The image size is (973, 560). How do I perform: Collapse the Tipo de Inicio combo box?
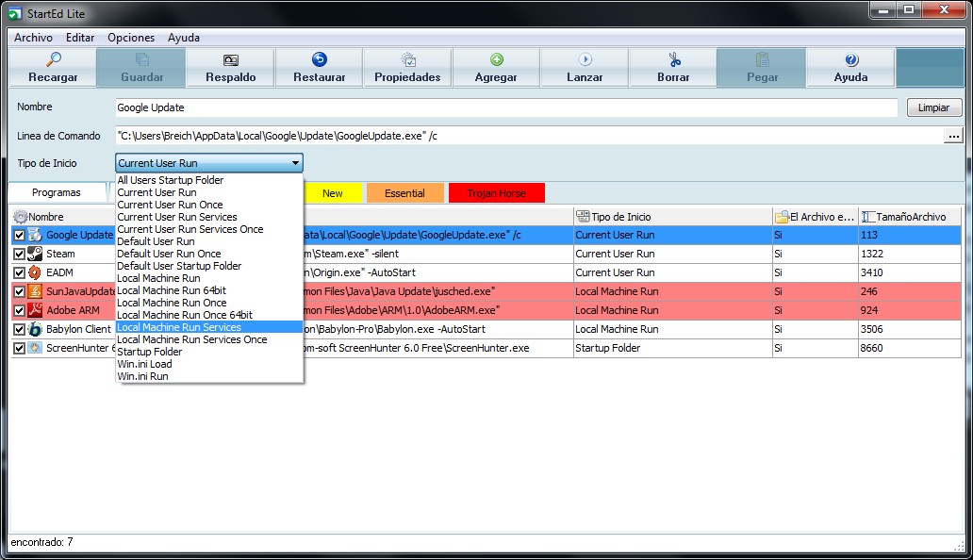[x=295, y=163]
